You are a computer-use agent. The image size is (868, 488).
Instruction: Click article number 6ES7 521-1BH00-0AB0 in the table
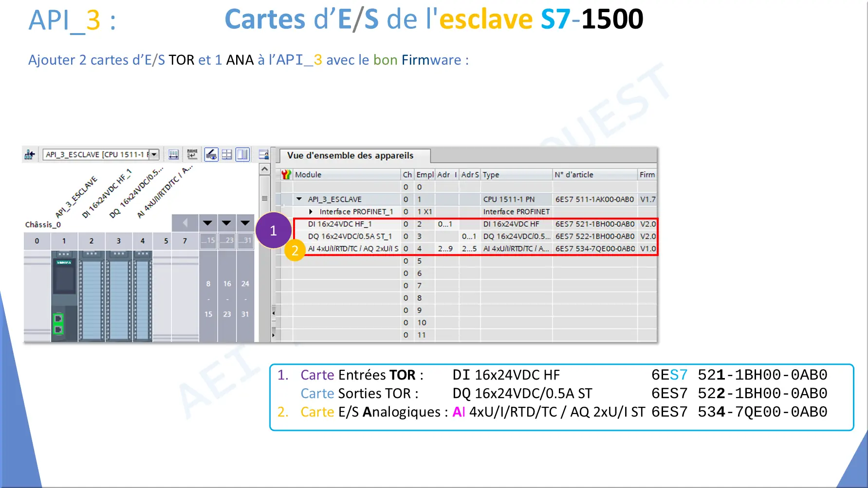tap(595, 224)
